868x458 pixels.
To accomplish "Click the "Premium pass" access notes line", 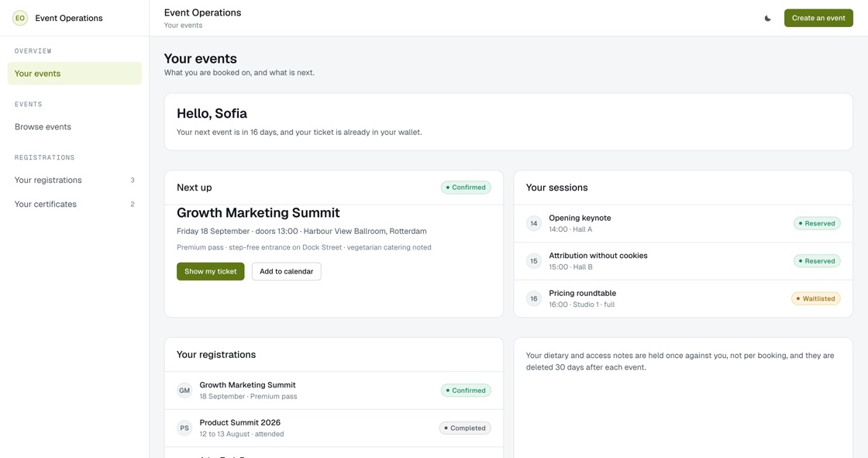I will tap(304, 247).
